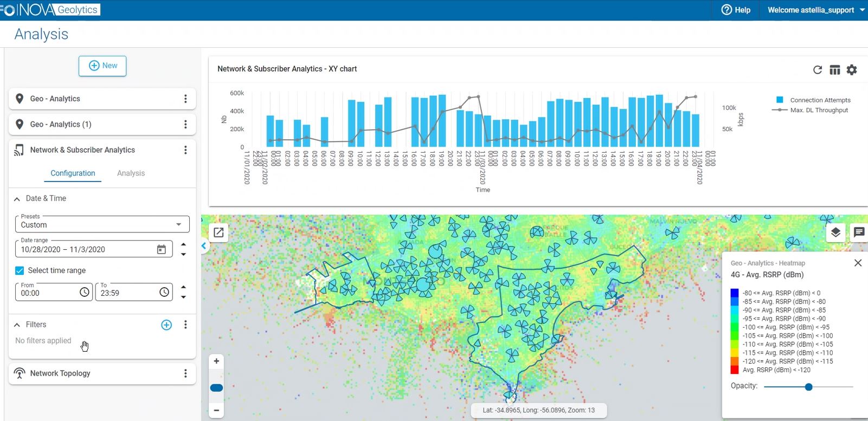The image size is (868, 421).
Task: Collapse the Filters section
Action: pyautogui.click(x=17, y=325)
